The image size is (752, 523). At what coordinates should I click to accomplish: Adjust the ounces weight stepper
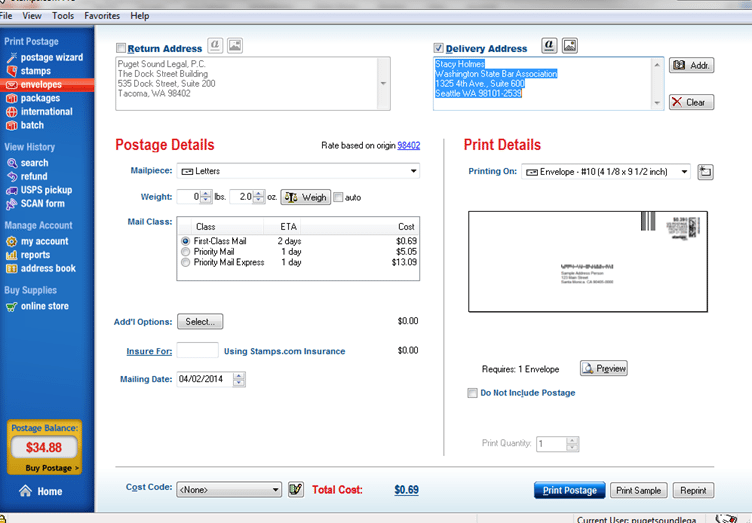click(x=258, y=197)
